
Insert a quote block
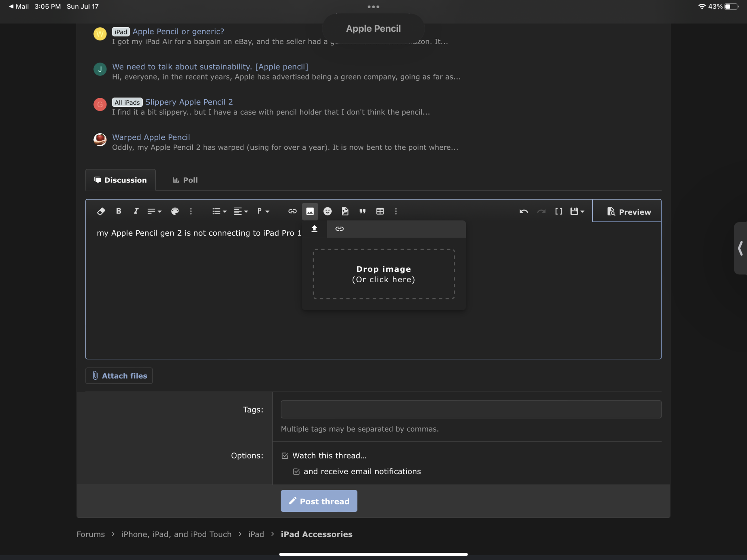(x=362, y=211)
